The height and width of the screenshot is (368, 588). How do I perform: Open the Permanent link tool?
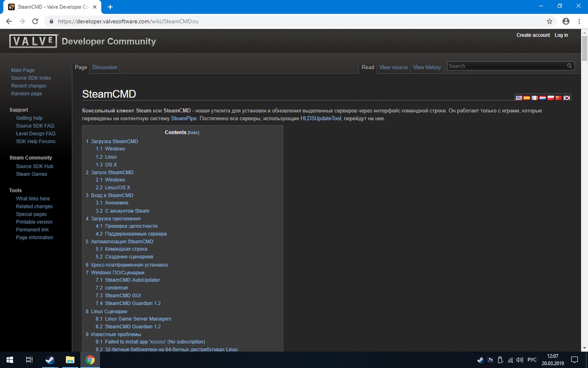coord(33,230)
